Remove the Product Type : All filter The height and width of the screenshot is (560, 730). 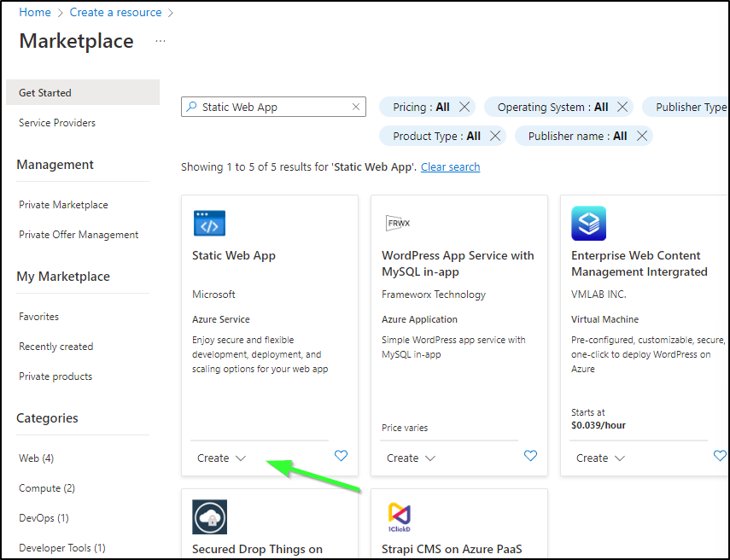click(x=495, y=136)
